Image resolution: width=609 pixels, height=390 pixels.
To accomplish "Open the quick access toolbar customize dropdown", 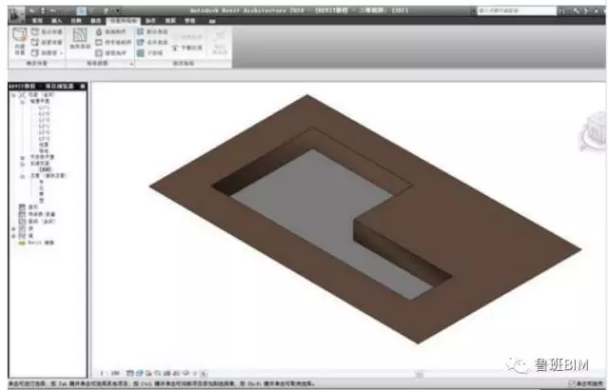I will [x=117, y=10].
